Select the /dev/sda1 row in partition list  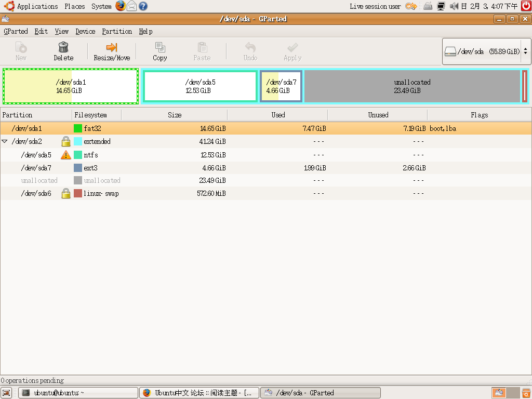266,128
